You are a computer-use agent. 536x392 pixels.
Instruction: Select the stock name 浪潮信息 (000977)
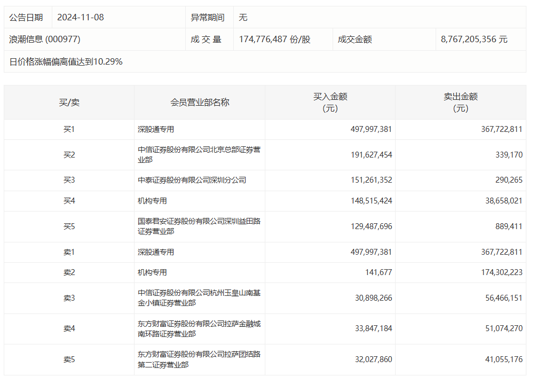click(x=45, y=40)
